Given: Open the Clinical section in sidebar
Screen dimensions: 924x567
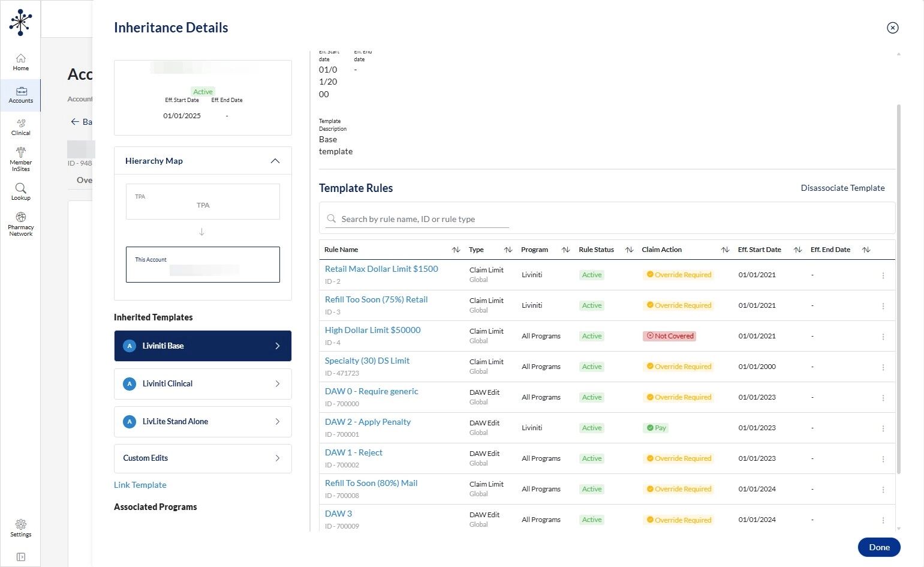Looking at the screenshot, I should coord(20,127).
